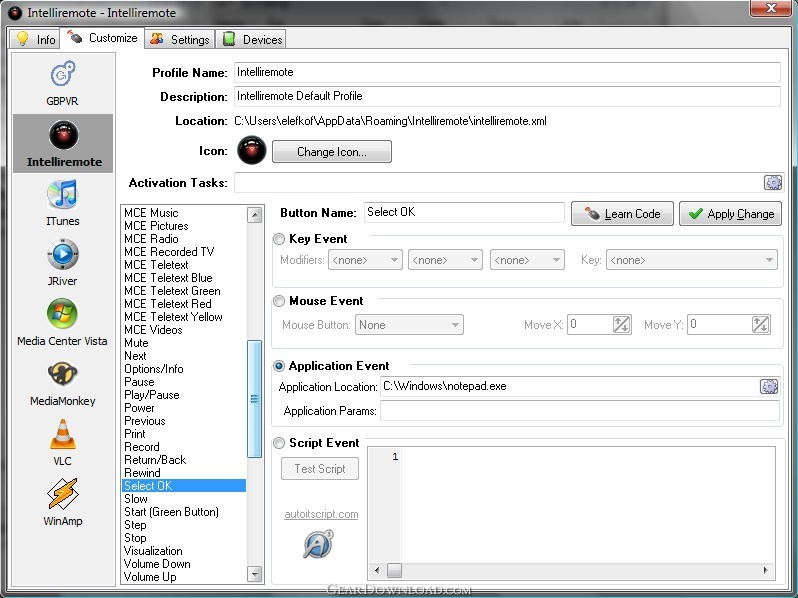This screenshot has width=798, height=598.
Task: Select 'Mute' in the button list
Action: point(136,343)
